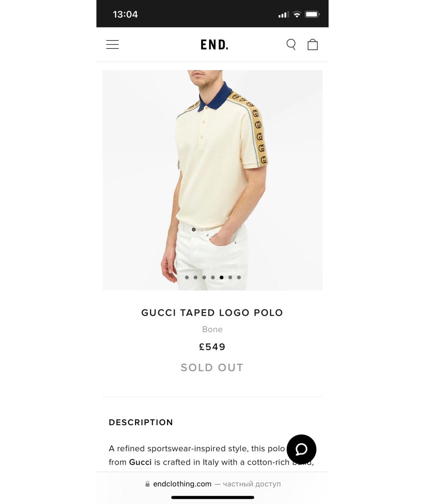Click the bold Gucci brand link
This screenshot has width=425, height=504.
140,462
